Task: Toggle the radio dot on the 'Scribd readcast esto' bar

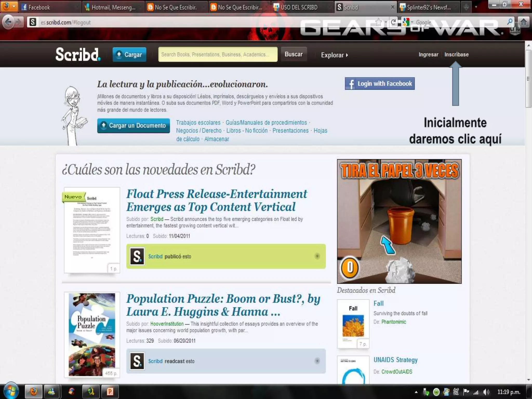Action: pyautogui.click(x=317, y=361)
